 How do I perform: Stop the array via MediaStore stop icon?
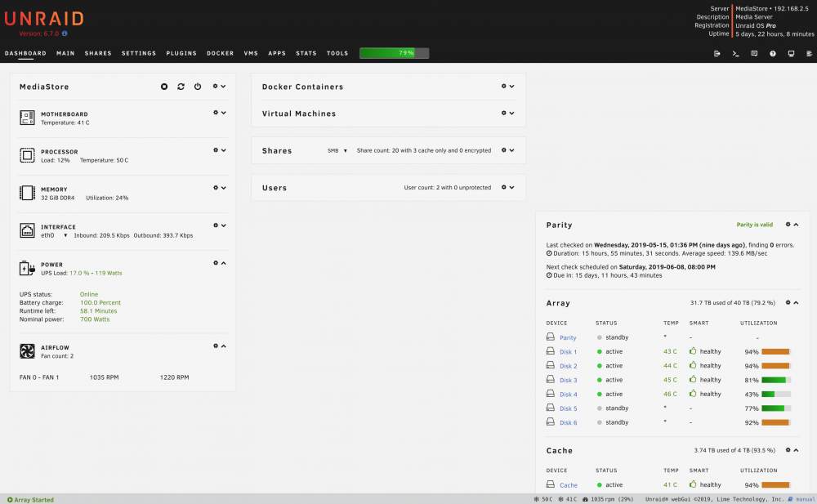click(x=164, y=87)
